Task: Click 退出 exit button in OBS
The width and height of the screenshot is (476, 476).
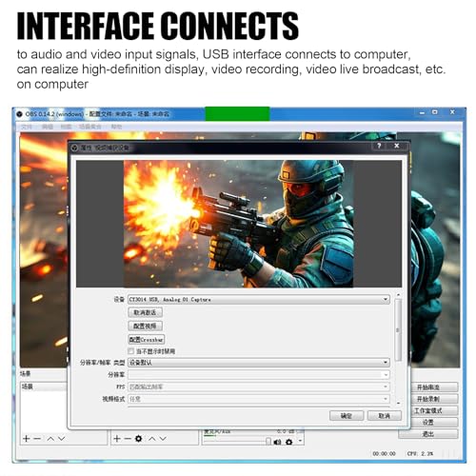Action: point(428,434)
